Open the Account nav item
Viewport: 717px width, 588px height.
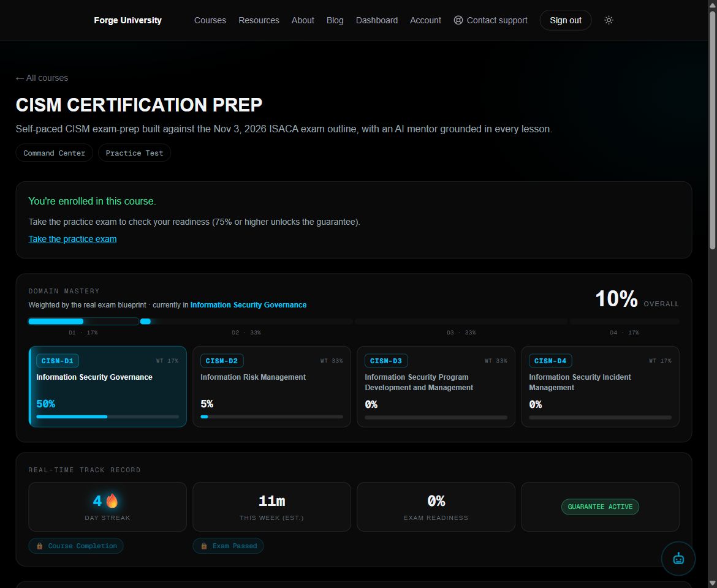coord(425,21)
